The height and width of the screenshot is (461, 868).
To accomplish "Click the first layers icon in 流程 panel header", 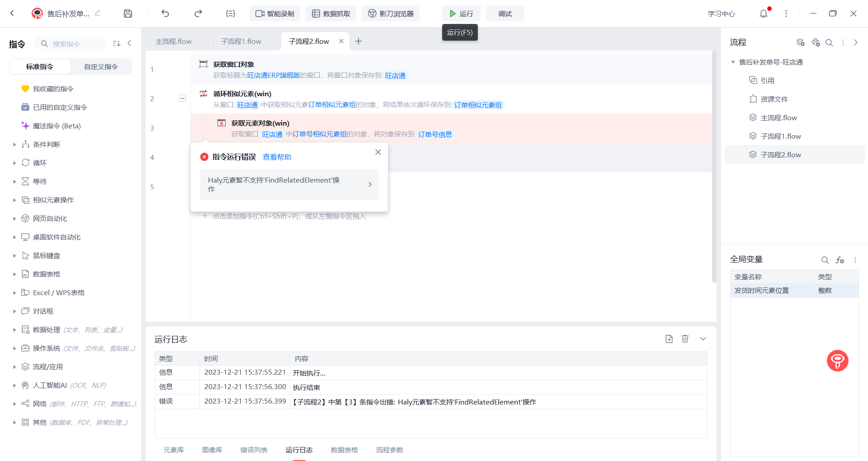I will (x=800, y=42).
